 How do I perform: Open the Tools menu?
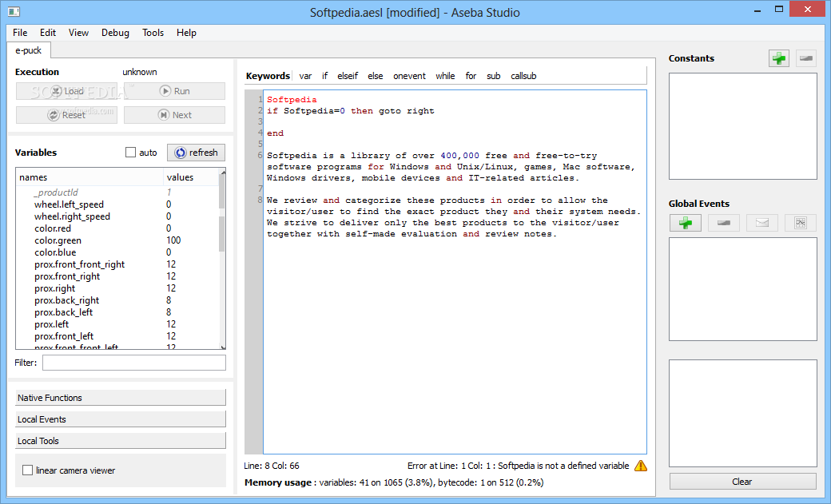153,33
